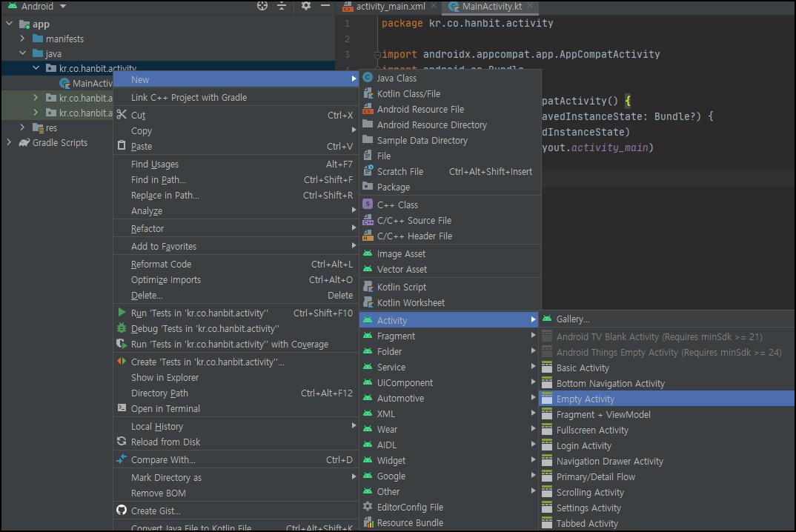Open the Refactor submenu
This screenshot has width=796, height=532.
236,228
